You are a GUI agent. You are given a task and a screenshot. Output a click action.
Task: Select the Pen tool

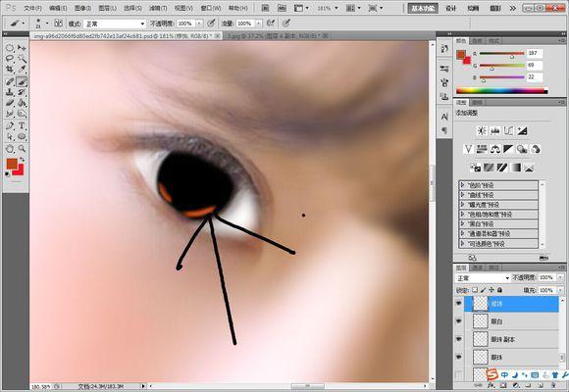[x=10, y=125]
